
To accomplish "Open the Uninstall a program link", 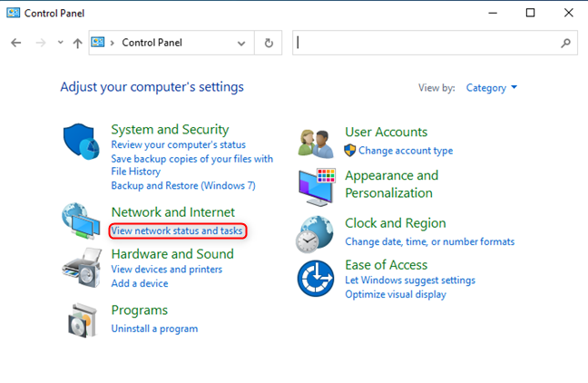I will coord(154,329).
